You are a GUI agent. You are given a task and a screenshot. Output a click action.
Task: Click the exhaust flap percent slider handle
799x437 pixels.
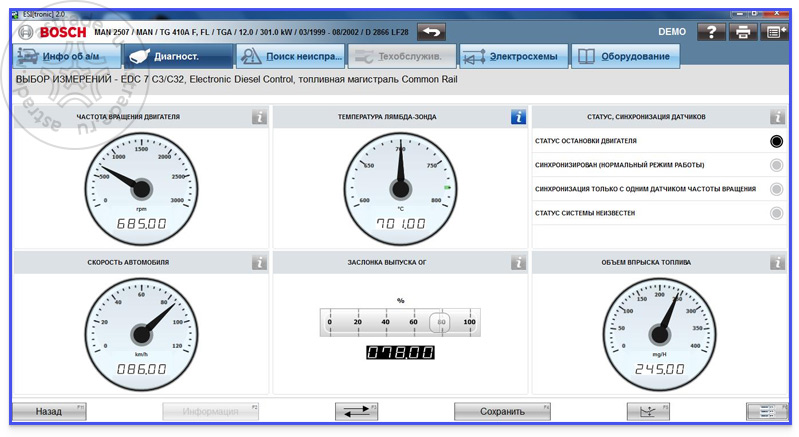click(x=440, y=322)
